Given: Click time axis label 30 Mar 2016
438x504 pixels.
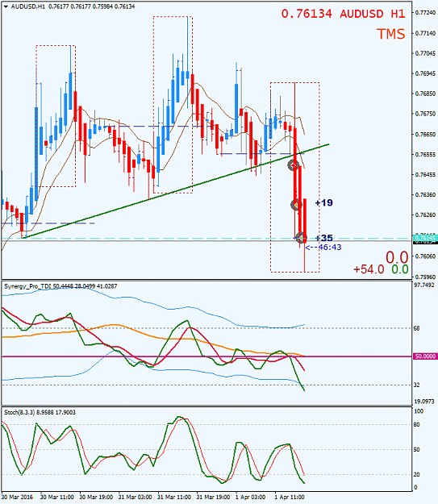Looking at the screenshot, I should 17,497.
